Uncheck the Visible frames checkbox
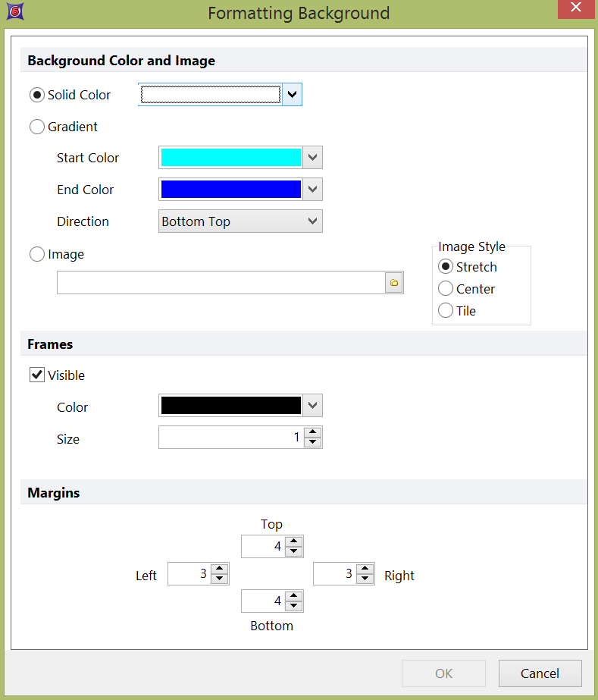The image size is (598, 700). pyautogui.click(x=37, y=375)
